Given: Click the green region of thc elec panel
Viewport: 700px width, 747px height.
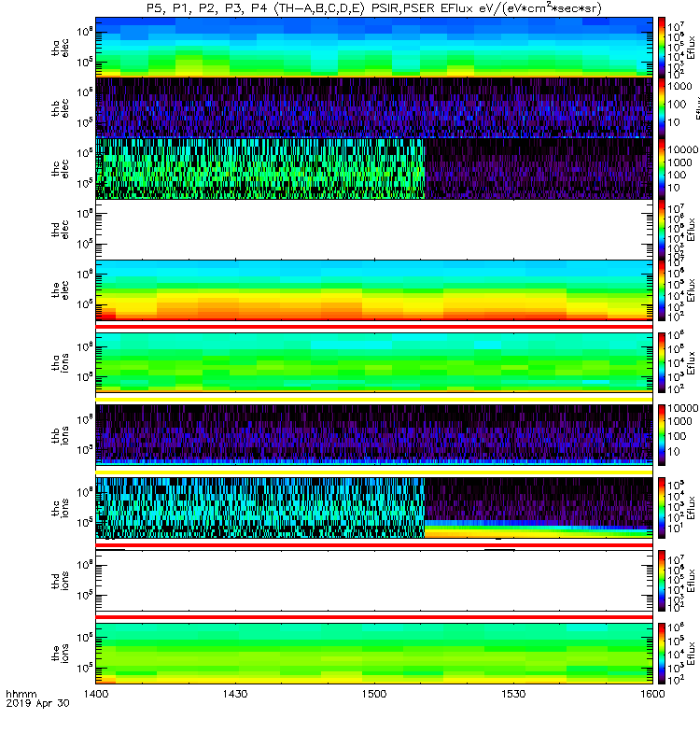Looking at the screenshot, I should pyautogui.click(x=259, y=169).
